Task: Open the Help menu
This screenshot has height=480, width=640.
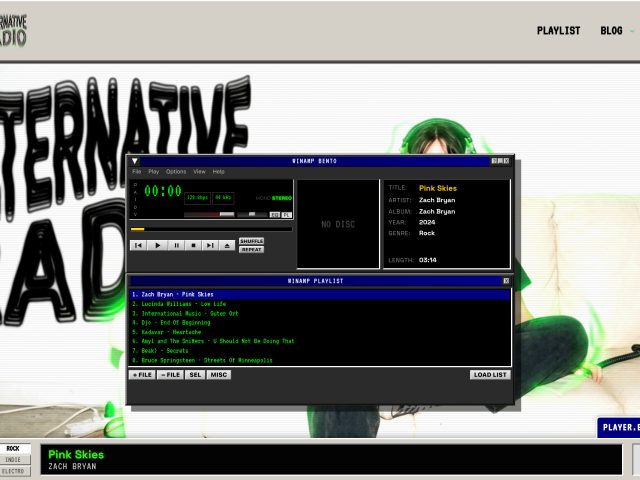Action: tap(218, 171)
